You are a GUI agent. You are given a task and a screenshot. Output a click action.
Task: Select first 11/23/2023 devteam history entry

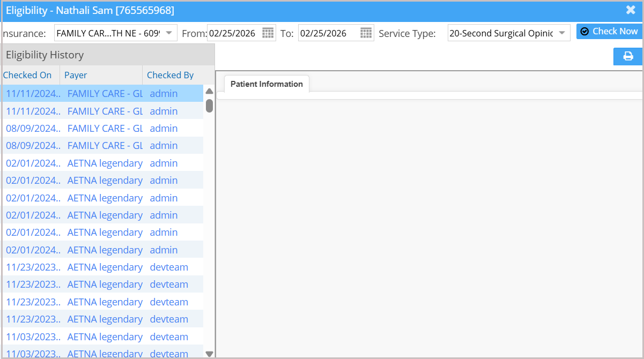click(x=102, y=267)
